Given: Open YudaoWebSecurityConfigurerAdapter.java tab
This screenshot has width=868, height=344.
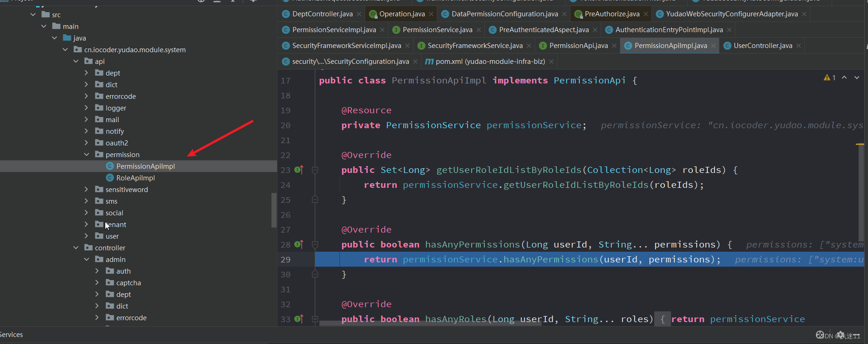Looking at the screenshot, I should 732,14.
